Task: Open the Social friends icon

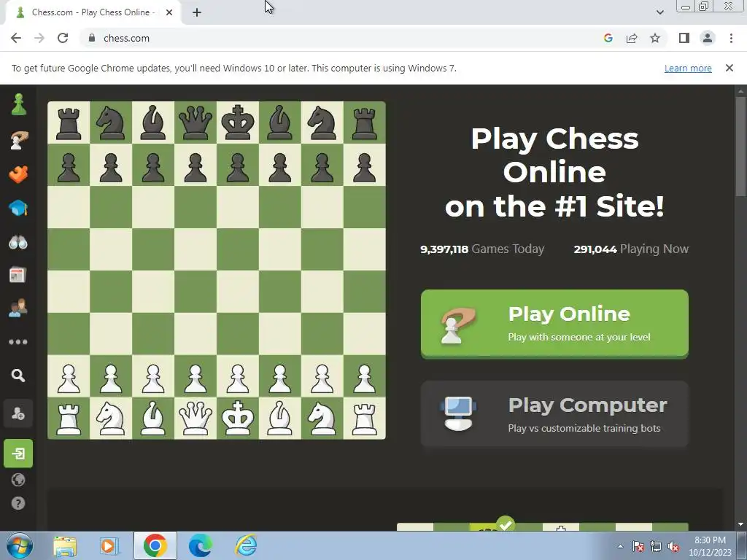Action: [x=18, y=308]
